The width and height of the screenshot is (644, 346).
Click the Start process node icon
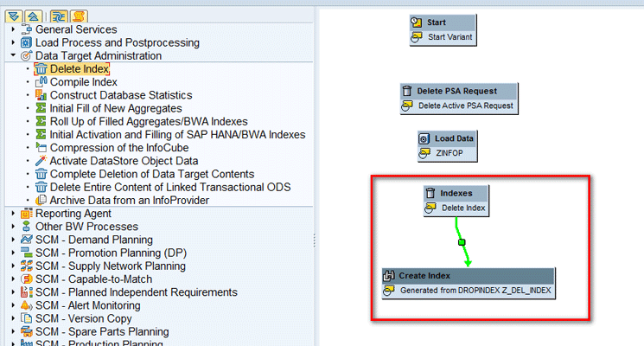tap(417, 22)
